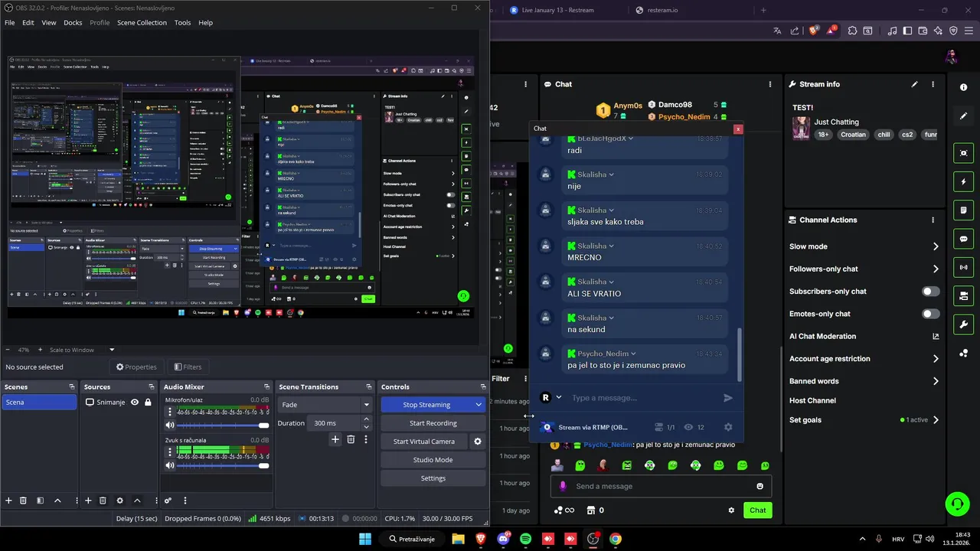The width and height of the screenshot is (980, 551).
Task: Open OBS Settings button
Action: 433,478
